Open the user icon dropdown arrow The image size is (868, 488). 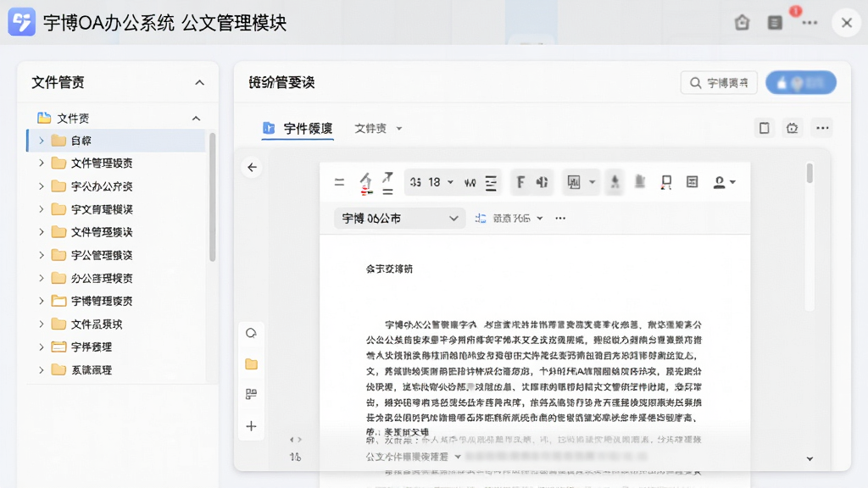click(x=732, y=182)
